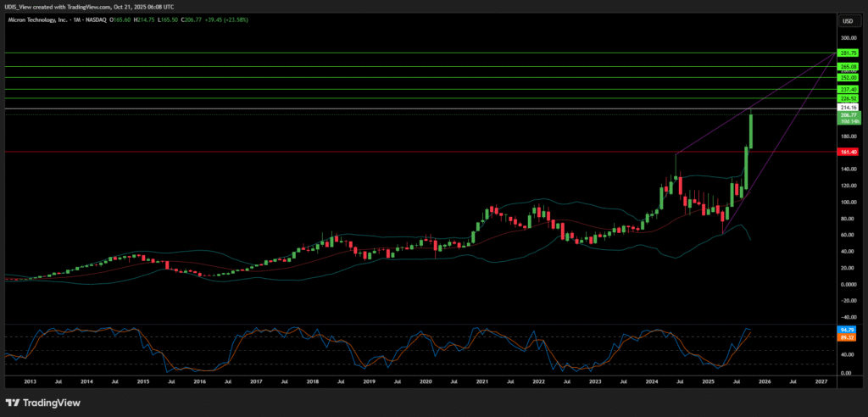868x417 pixels.
Task: Click the 2013 label on time axis
Action: [x=29, y=383]
